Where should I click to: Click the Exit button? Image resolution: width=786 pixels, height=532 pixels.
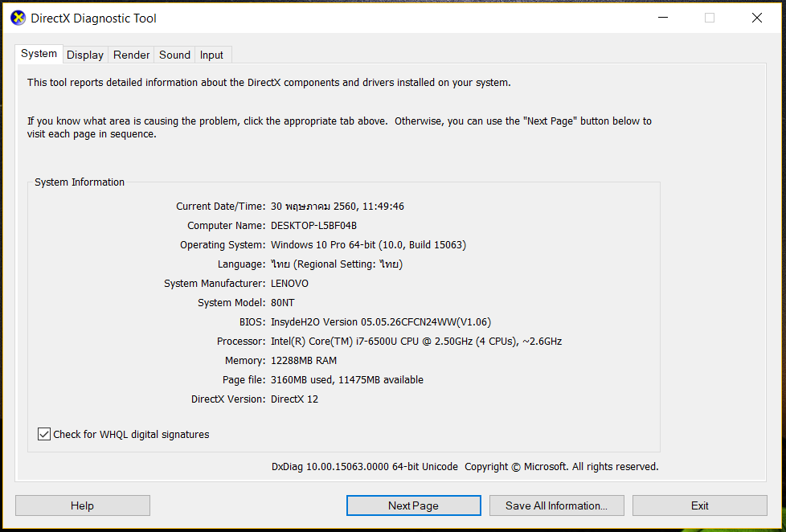click(700, 505)
